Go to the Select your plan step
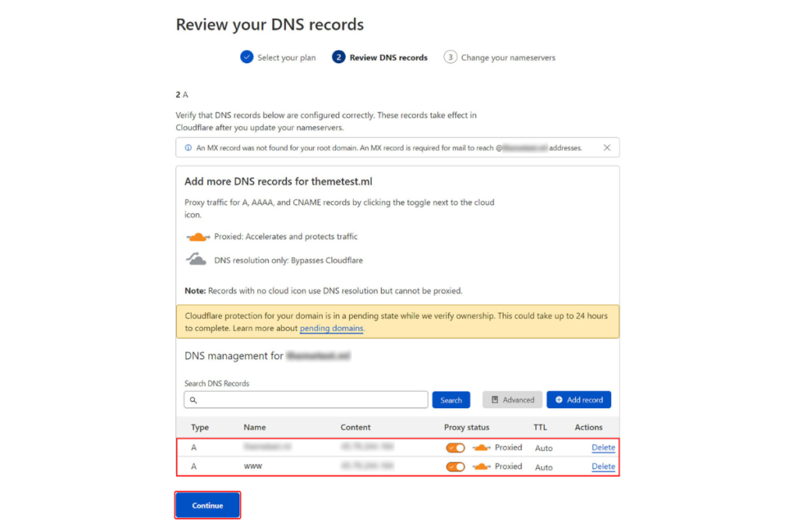798x532 pixels. (278, 58)
